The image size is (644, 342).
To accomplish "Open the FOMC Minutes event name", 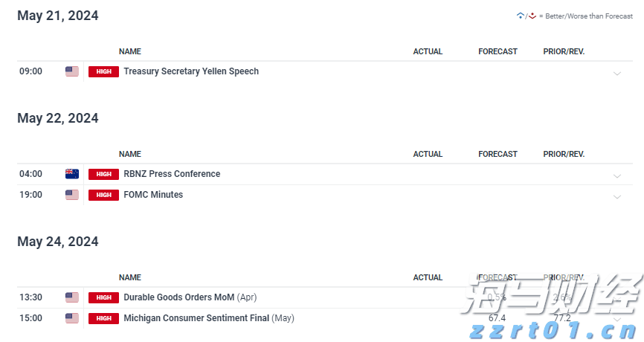I will [153, 195].
